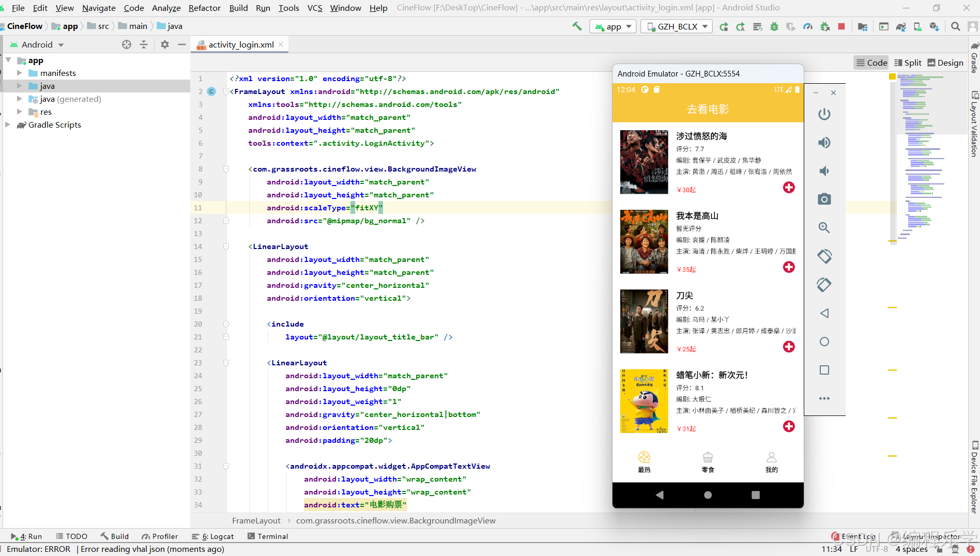Screen dimensions: 980x556
Task: Stop the running app with the red square icon
Action: [x=841, y=26]
